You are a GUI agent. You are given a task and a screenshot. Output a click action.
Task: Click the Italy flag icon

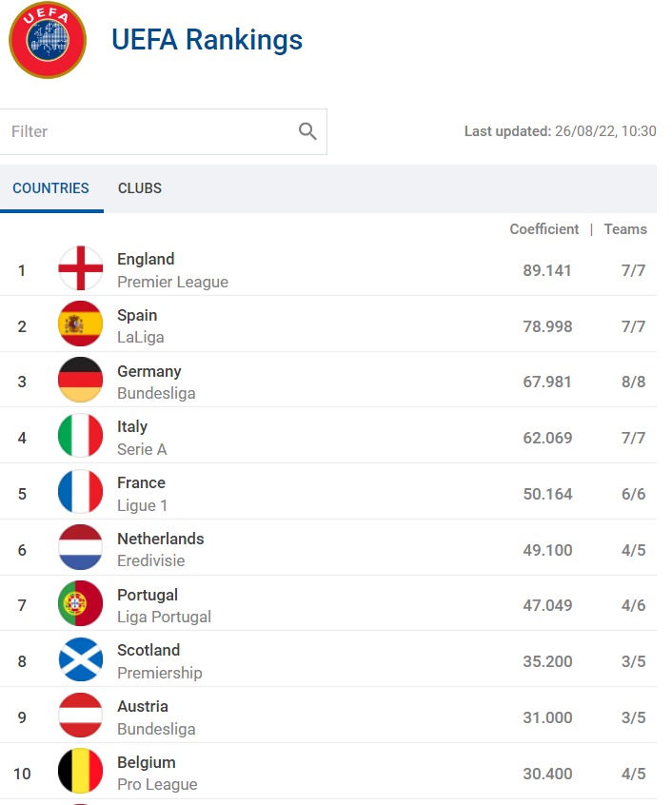click(x=81, y=437)
